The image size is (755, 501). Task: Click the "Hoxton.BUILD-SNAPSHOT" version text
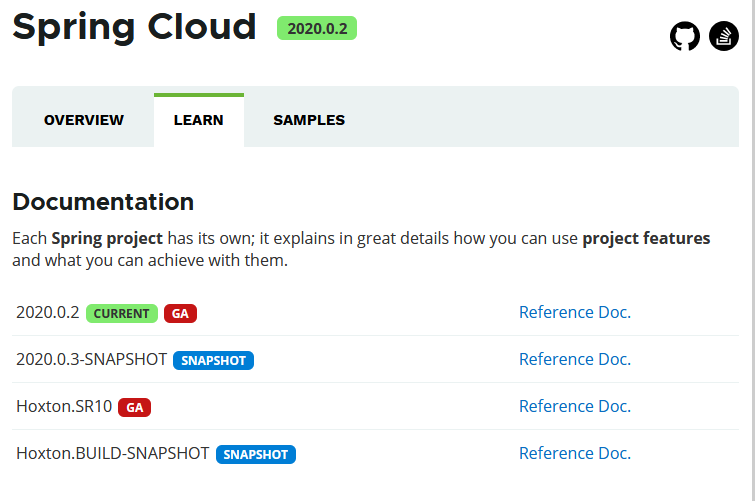(113, 453)
